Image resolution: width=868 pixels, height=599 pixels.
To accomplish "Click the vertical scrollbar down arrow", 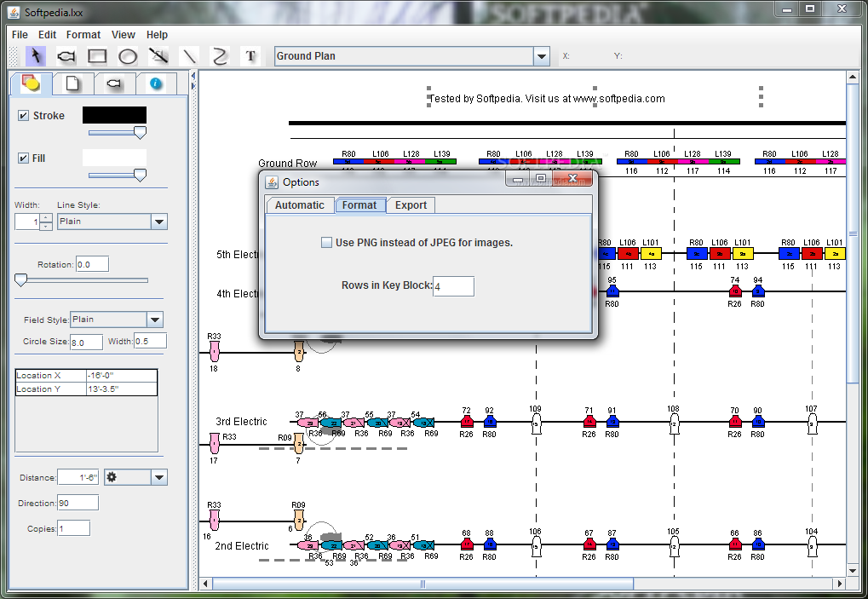I will click(853, 570).
